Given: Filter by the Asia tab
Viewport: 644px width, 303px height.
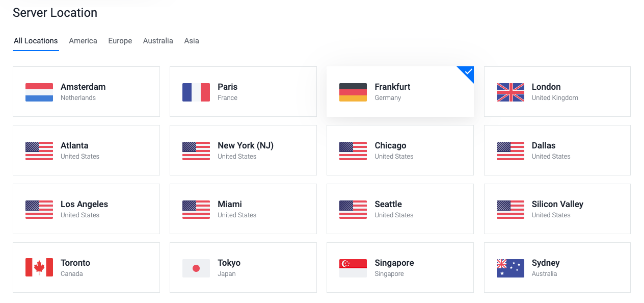Looking at the screenshot, I should 192,41.
